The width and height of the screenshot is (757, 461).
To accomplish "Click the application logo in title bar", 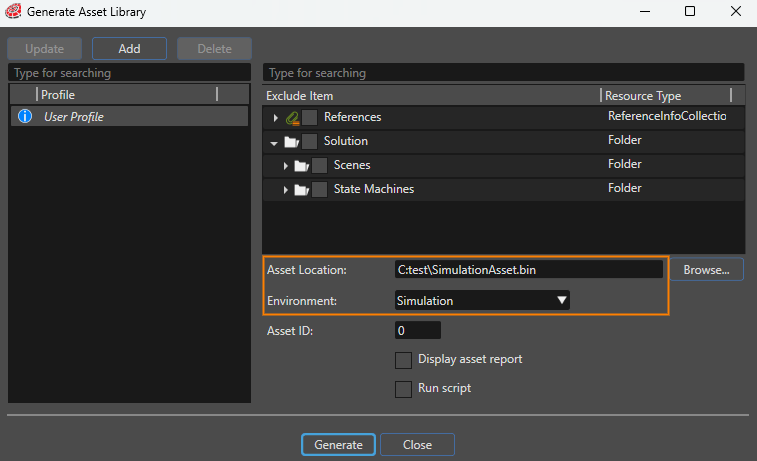I will pos(13,11).
